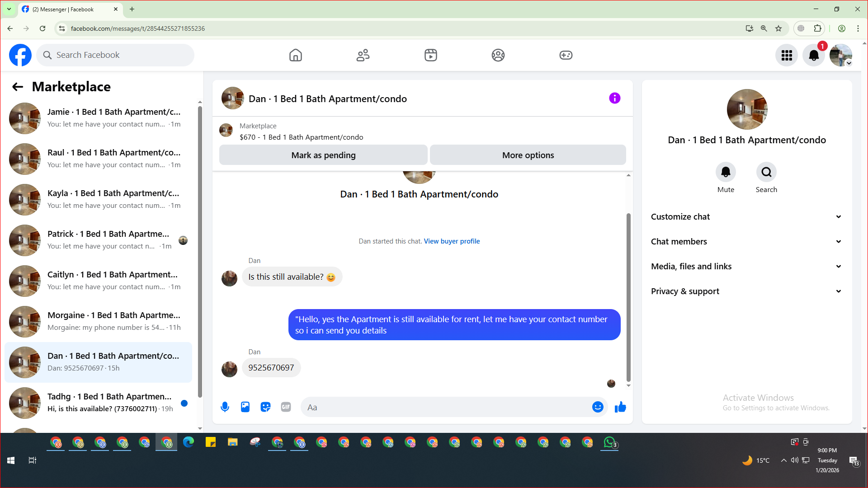Go back to the previous page
Viewport: 868px width, 488px height.
10,28
